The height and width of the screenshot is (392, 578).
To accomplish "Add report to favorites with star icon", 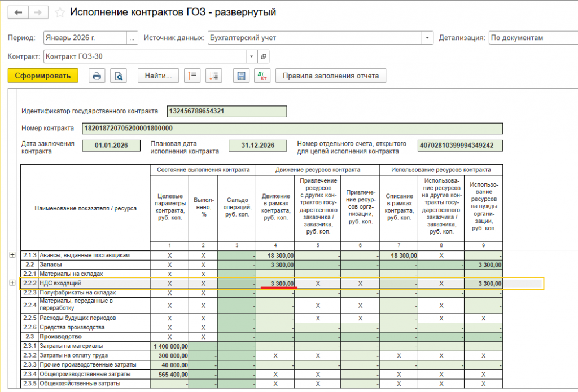I will [x=60, y=13].
